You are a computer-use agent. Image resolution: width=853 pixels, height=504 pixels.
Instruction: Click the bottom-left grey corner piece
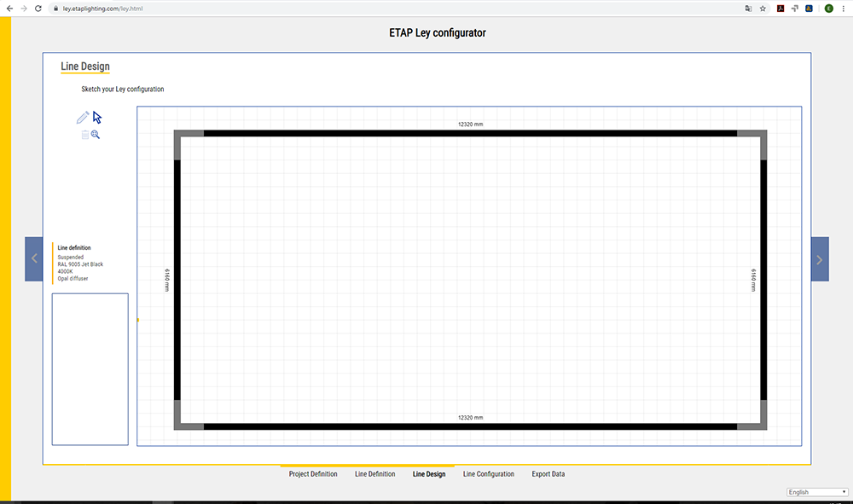tap(179, 425)
